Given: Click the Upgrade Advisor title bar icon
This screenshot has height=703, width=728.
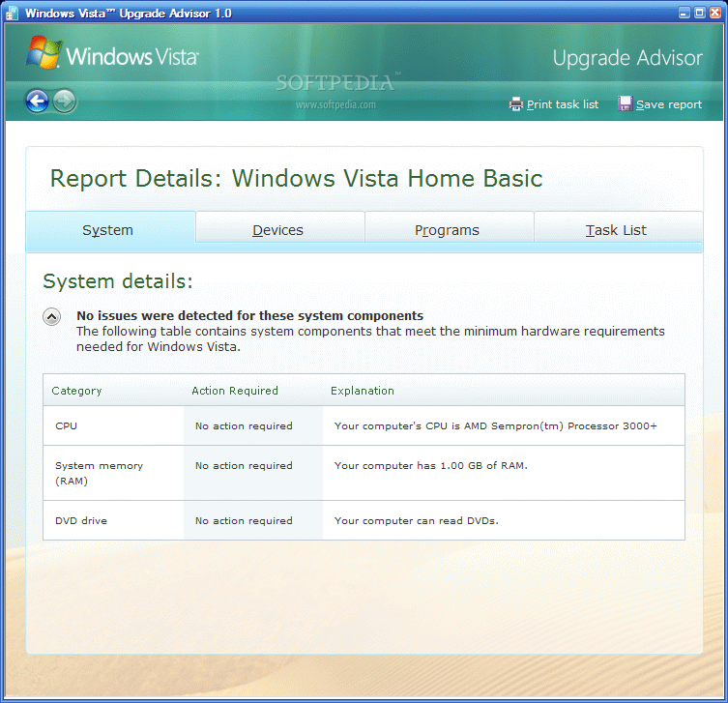Looking at the screenshot, I should pos(12,13).
